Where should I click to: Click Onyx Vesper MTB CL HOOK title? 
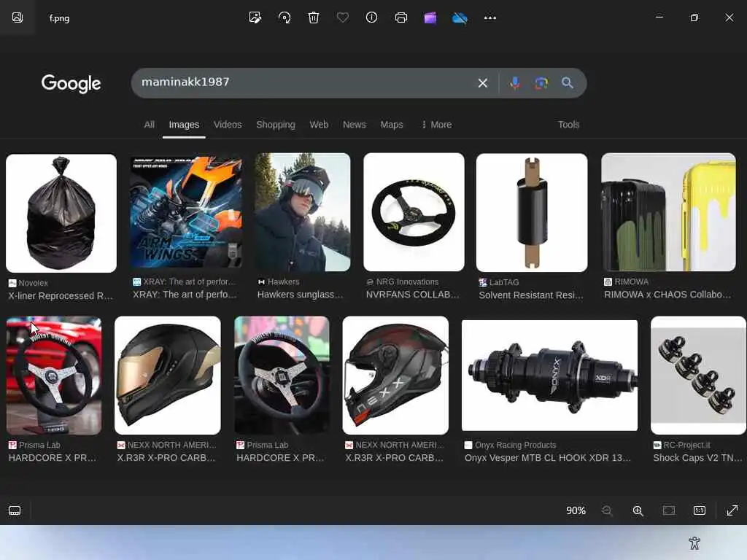[x=547, y=458]
